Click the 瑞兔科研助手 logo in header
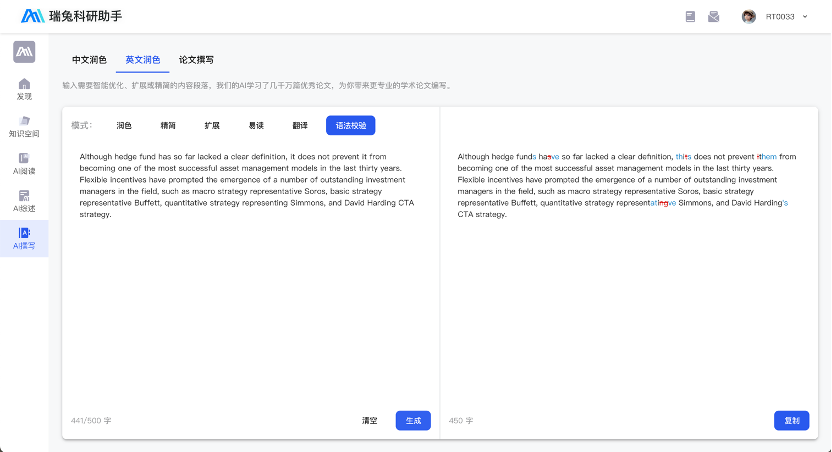The height and width of the screenshot is (452, 832). coord(75,16)
